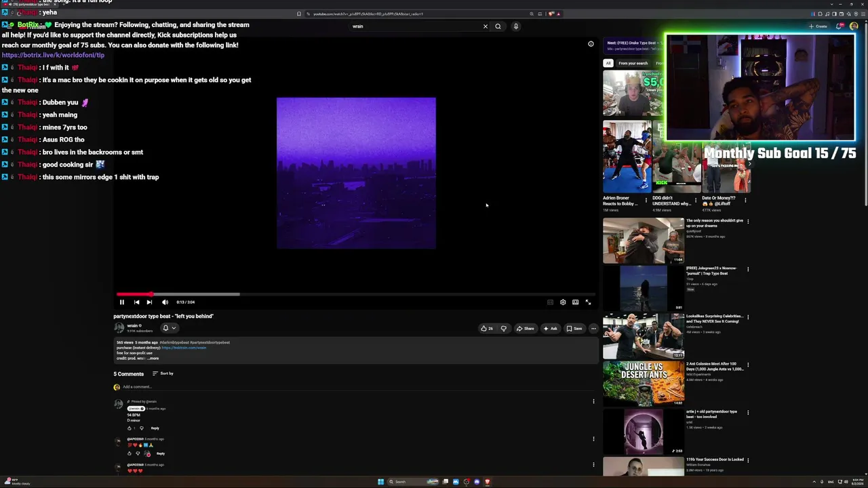Skip to next video in player
This screenshot has height=488, width=868.
149,302
